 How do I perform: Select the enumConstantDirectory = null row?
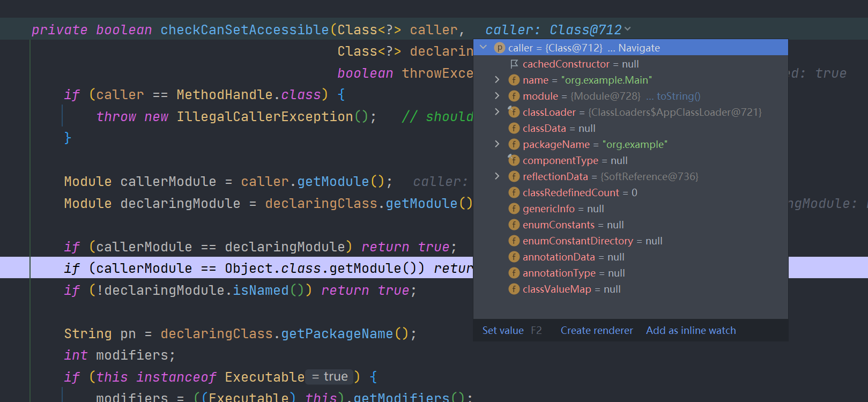pyautogui.click(x=630, y=241)
